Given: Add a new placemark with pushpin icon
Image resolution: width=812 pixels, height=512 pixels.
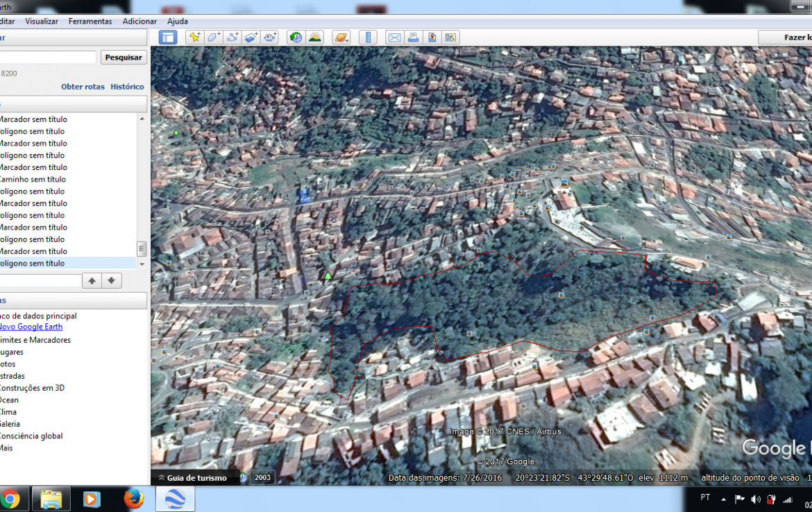Looking at the screenshot, I should 194,37.
